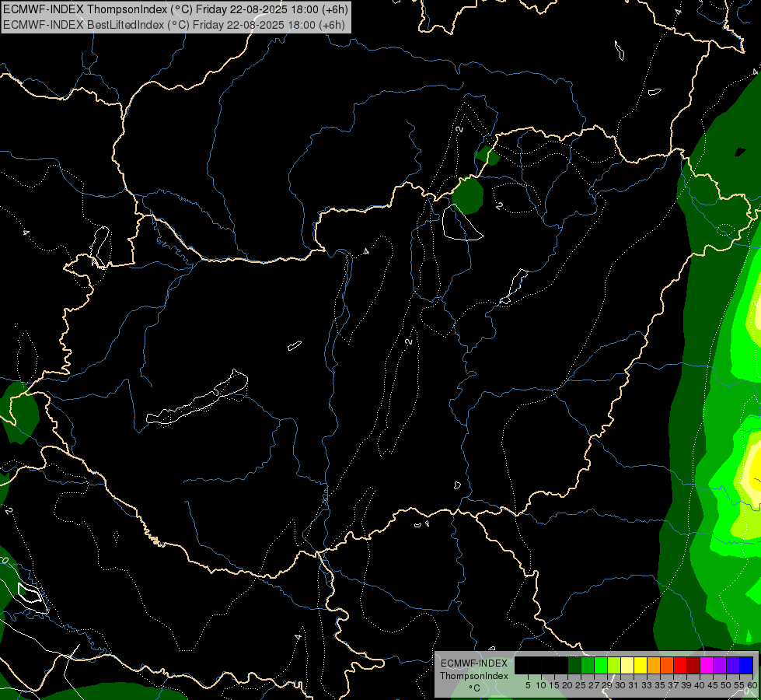Click legend tick label '39'
Viewport: 761px width, 700px height.
pos(686,685)
